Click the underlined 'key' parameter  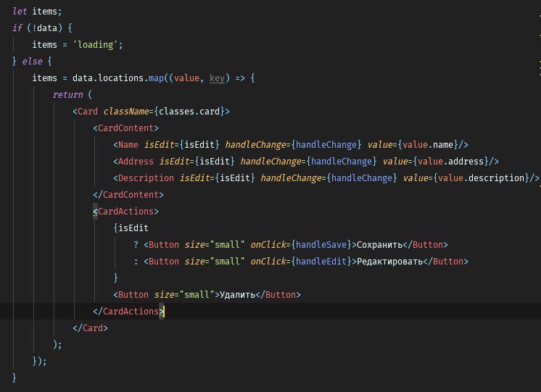[217, 78]
